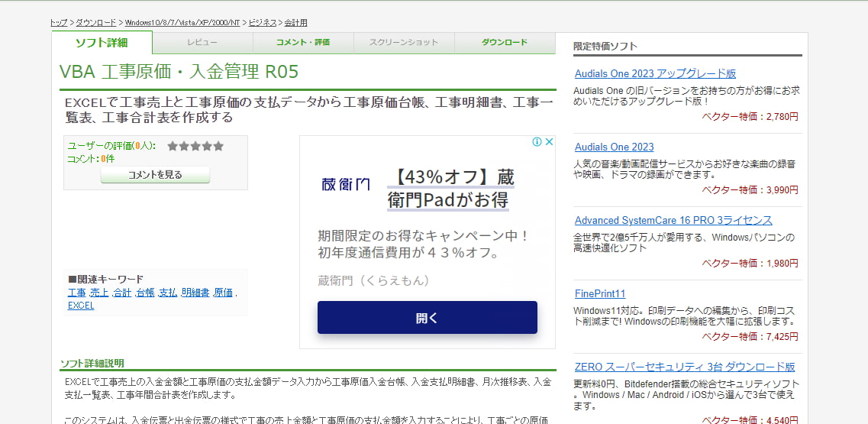
Task: Close the 蔵衛門Pad advertisement
Action: click(x=548, y=142)
